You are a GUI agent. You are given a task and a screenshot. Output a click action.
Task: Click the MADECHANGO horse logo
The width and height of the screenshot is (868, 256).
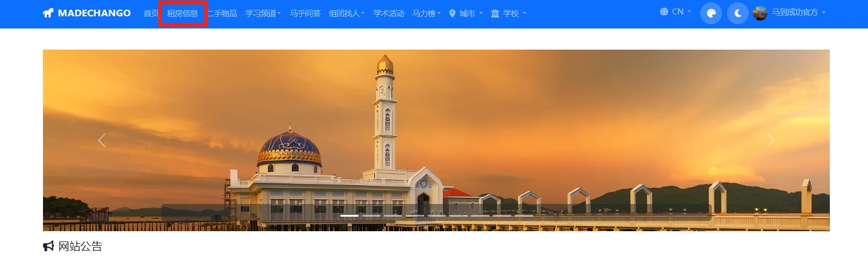48,13
